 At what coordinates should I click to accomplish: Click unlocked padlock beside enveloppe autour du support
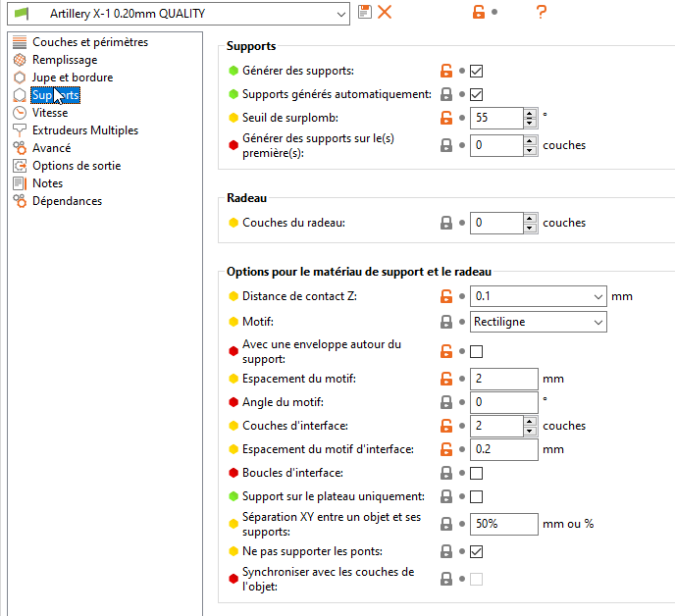[x=446, y=352]
